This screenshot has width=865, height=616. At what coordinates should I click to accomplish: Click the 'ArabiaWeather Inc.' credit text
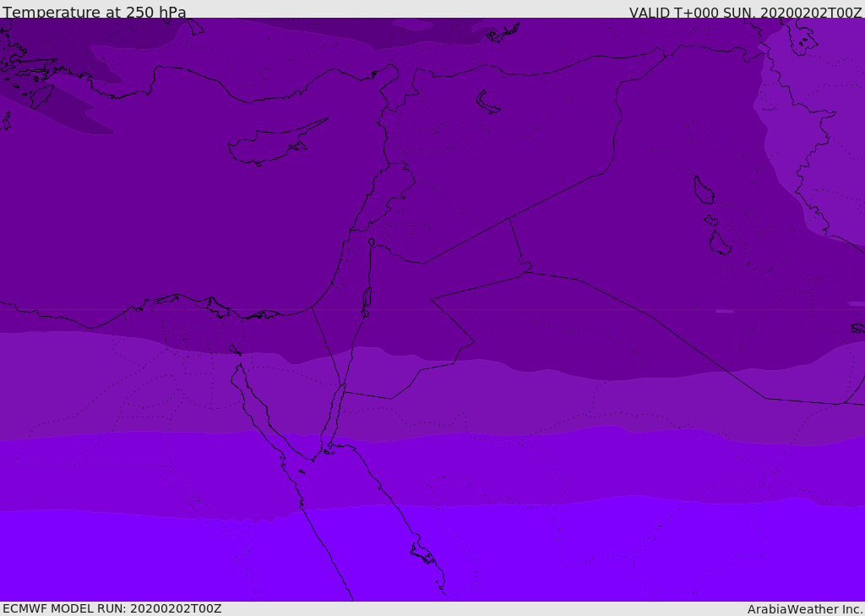pos(805,609)
